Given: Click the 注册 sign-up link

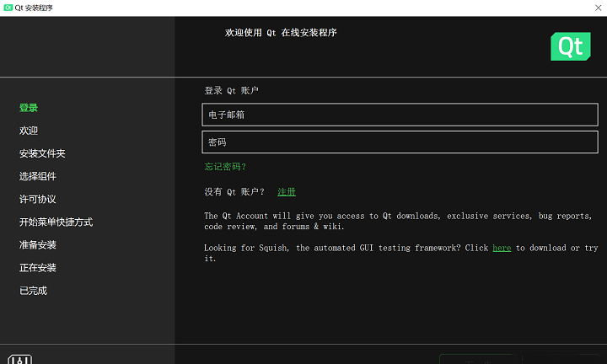Looking at the screenshot, I should click(x=287, y=192).
